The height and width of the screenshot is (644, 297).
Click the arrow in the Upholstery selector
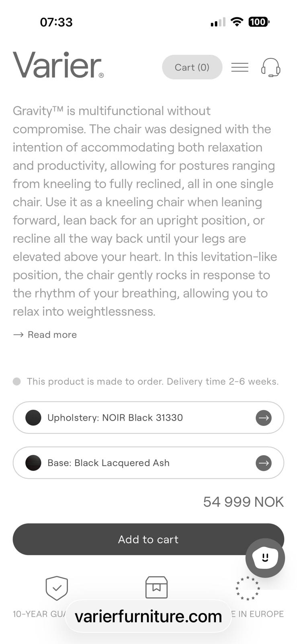(x=264, y=418)
